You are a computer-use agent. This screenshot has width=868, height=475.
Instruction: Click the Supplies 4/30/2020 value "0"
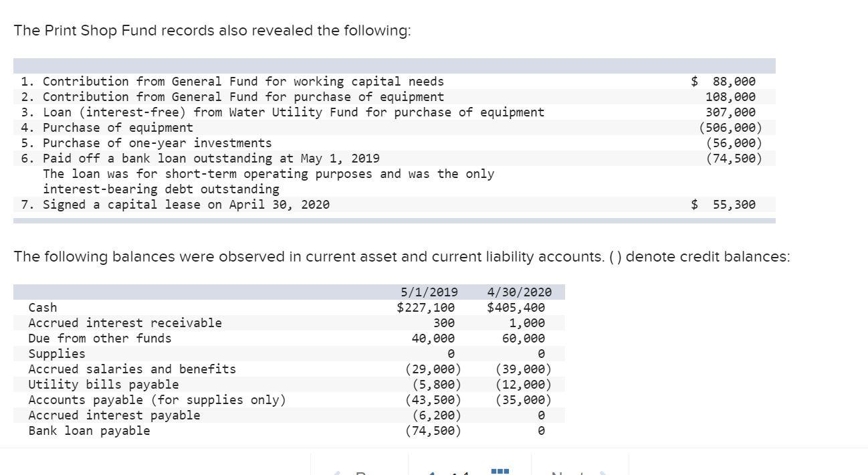(x=542, y=354)
